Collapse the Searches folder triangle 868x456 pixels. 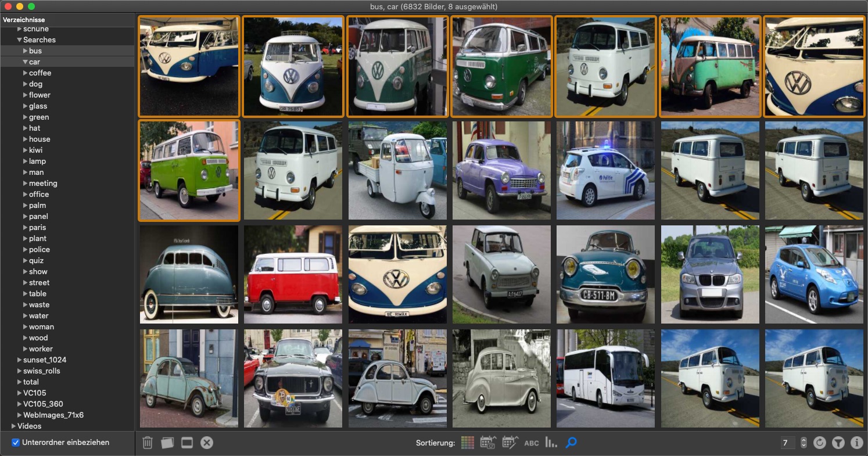tap(19, 40)
